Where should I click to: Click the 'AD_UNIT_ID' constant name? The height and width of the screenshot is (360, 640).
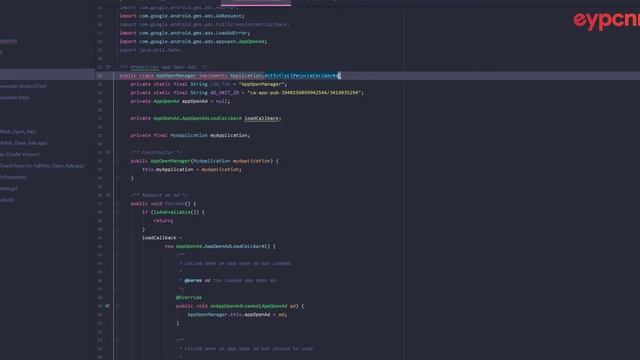coord(224,93)
